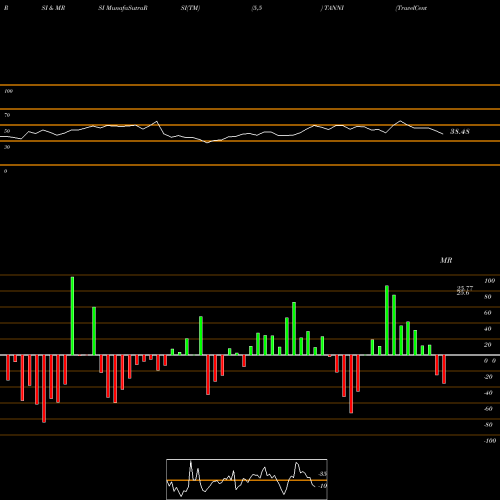Click the 'SI(TM)' header text
Image resolution: width=500 pixels, height=500 pixels.
[190, 8]
